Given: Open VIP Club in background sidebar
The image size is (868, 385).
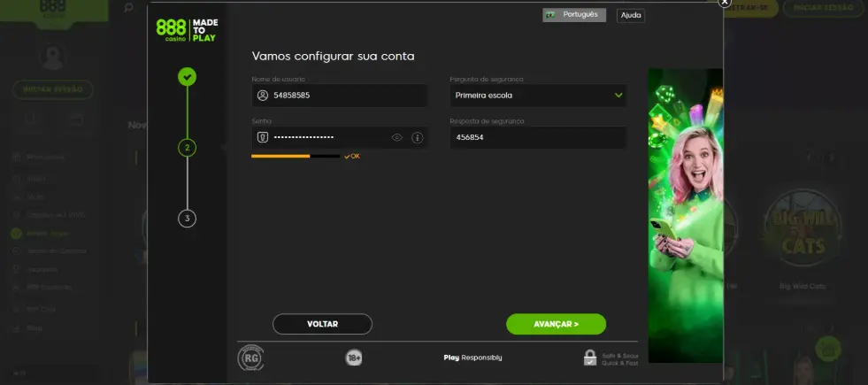Looking at the screenshot, I should [x=42, y=309].
